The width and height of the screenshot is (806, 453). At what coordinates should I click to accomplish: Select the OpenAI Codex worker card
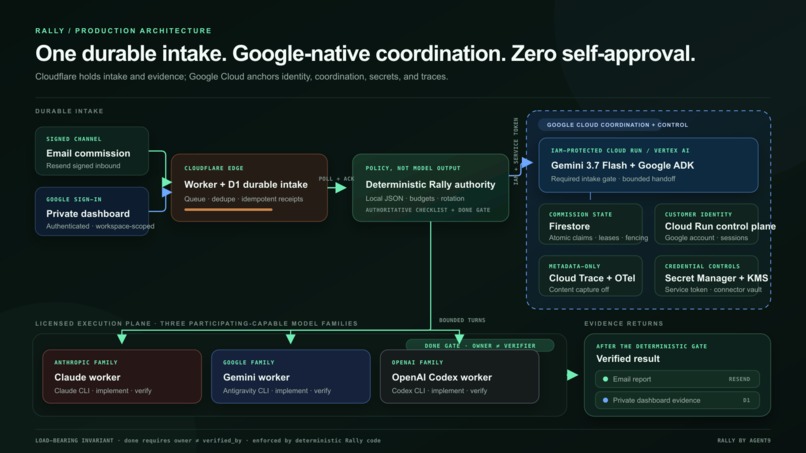point(459,376)
